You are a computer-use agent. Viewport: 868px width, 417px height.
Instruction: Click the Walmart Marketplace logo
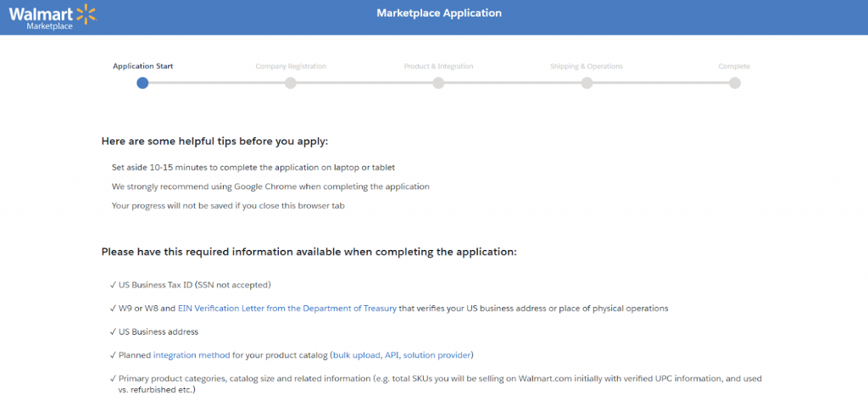52,17
